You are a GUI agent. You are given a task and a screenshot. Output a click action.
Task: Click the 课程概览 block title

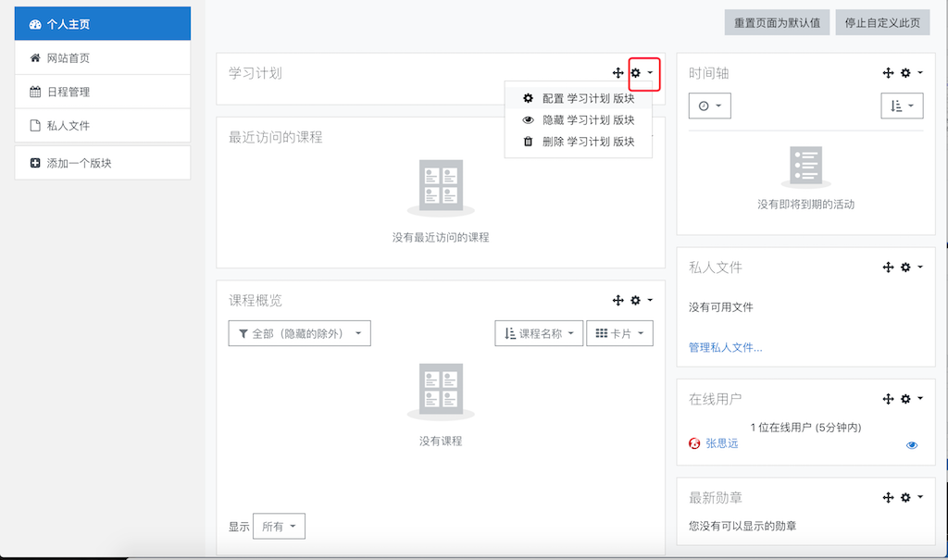pos(256,301)
